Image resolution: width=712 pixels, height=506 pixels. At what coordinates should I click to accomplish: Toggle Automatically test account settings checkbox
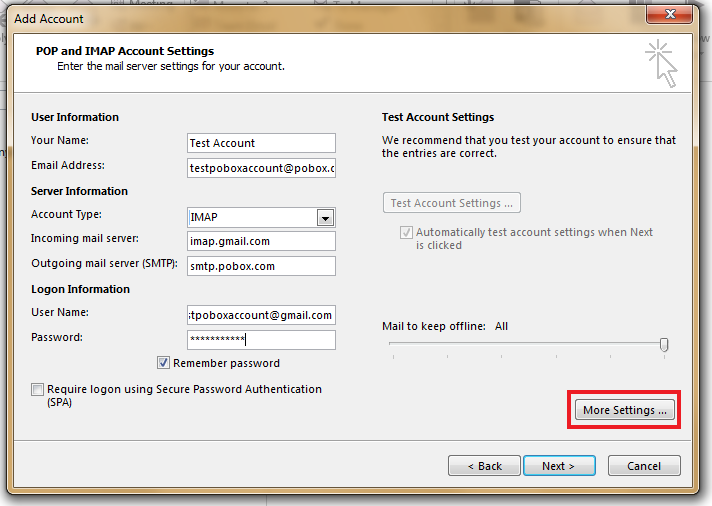(x=406, y=233)
